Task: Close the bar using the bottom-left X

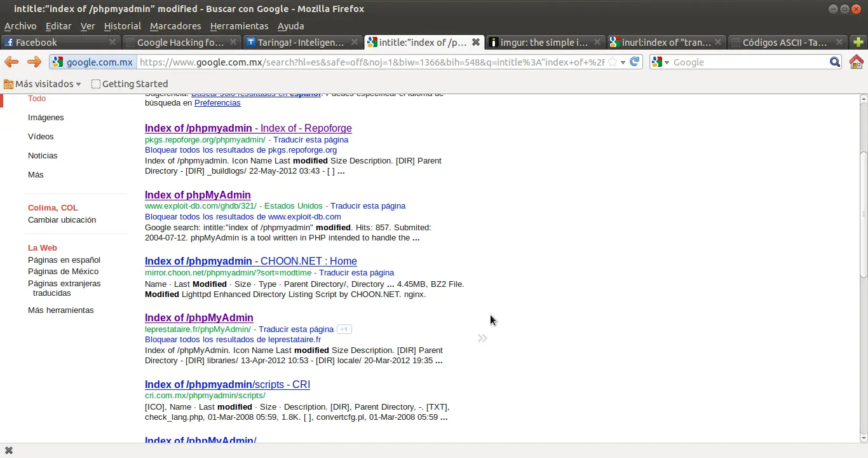Action: coord(9,450)
